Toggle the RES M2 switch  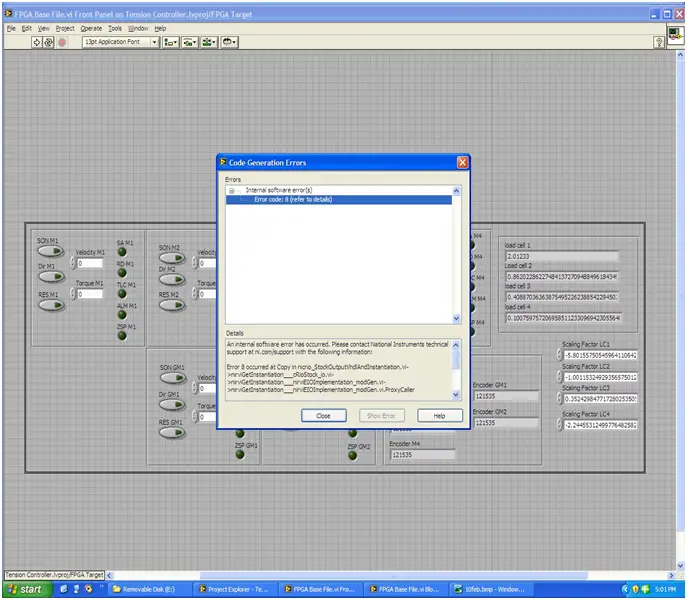172,305
